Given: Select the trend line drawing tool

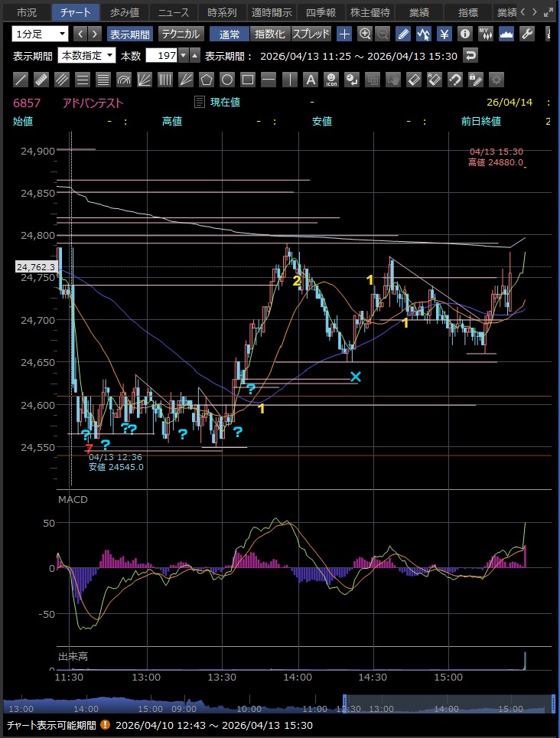Looking at the screenshot, I should (21, 80).
